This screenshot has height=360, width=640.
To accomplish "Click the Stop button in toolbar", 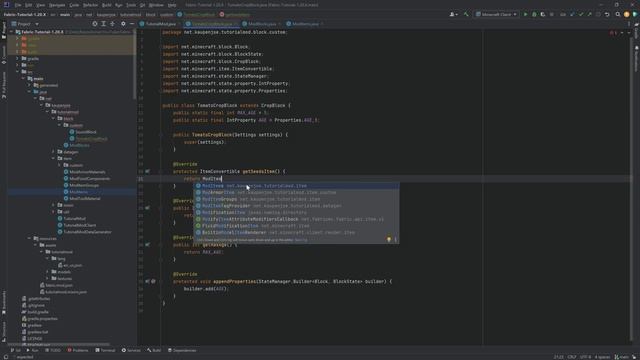I will [551, 14].
